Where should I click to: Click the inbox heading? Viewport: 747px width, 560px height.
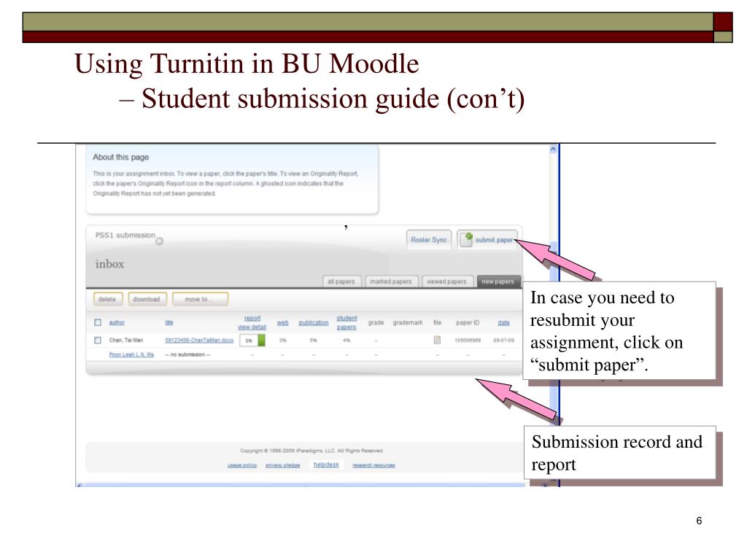point(109,264)
